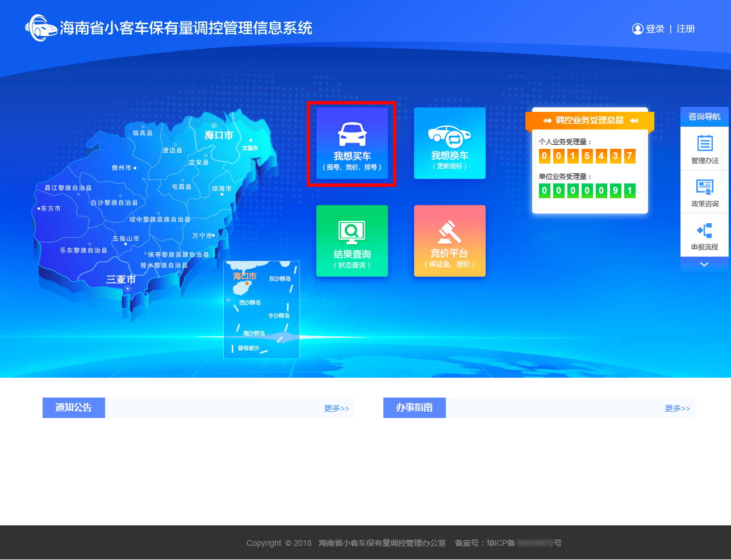Open the 竞价平台 auction gavel tile
Screen dimensions: 731x560
[x=449, y=241]
